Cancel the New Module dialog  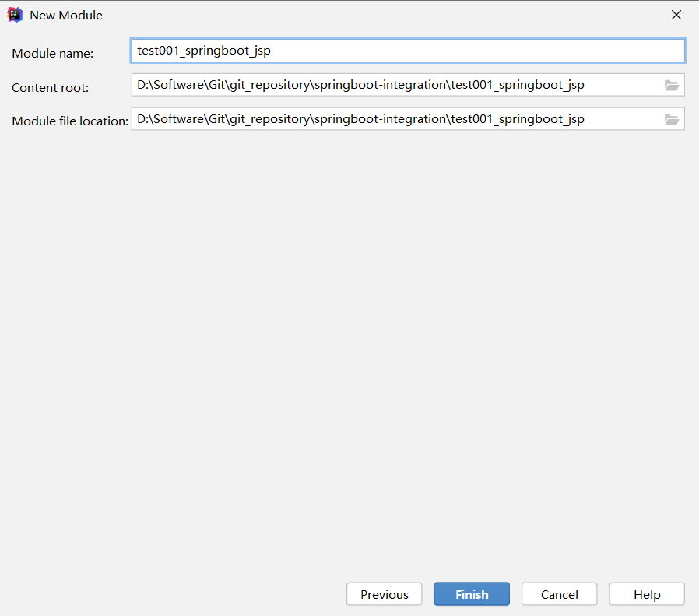(560, 594)
